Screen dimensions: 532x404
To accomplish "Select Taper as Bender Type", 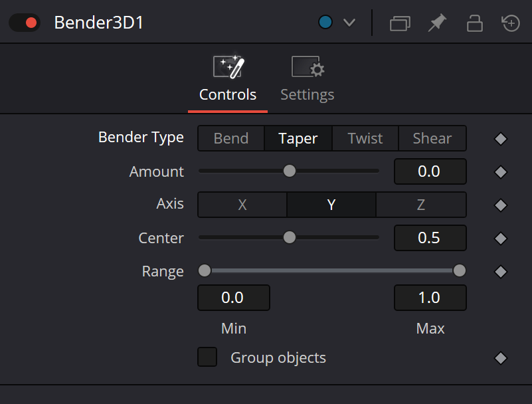I will [x=298, y=138].
